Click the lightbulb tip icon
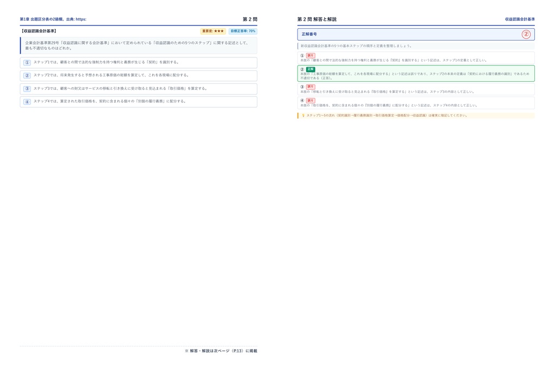This screenshot has width=555, height=392. [x=303, y=115]
